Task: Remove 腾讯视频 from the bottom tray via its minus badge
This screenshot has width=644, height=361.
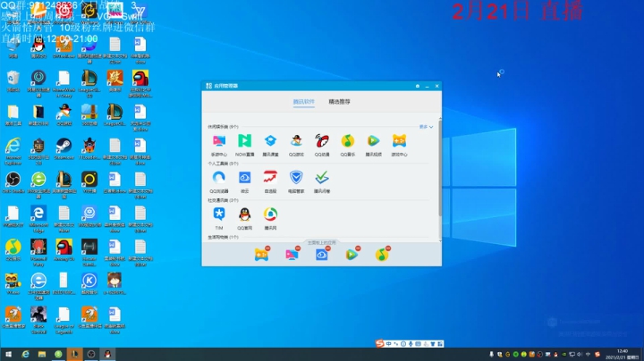Action: click(x=358, y=248)
